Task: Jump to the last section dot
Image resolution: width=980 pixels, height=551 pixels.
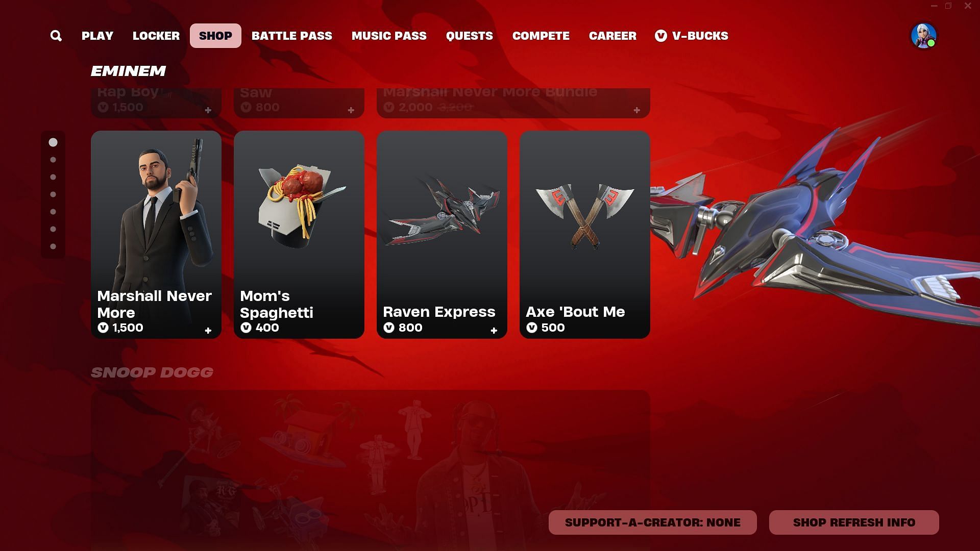Action: click(x=53, y=246)
